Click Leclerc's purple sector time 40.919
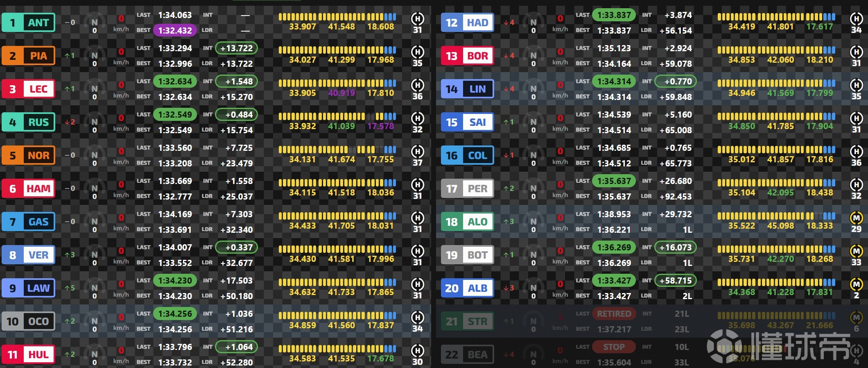Image resolution: width=868 pixels, height=368 pixels. pyautogui.click(x=341, y=93)
